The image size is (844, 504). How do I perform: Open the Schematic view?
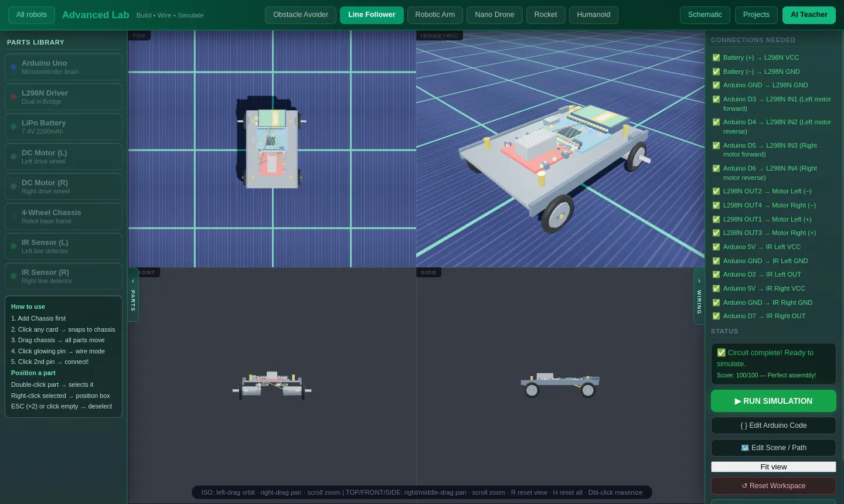[705, 15]
